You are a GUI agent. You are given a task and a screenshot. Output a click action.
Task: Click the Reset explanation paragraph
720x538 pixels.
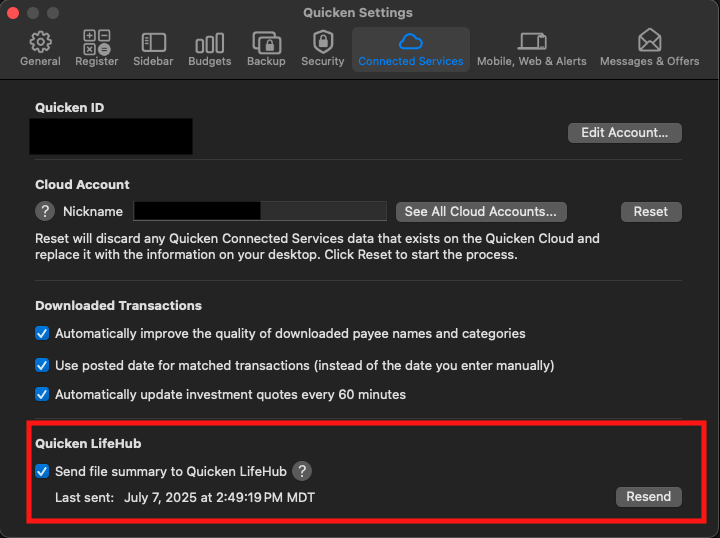(317, 247)
